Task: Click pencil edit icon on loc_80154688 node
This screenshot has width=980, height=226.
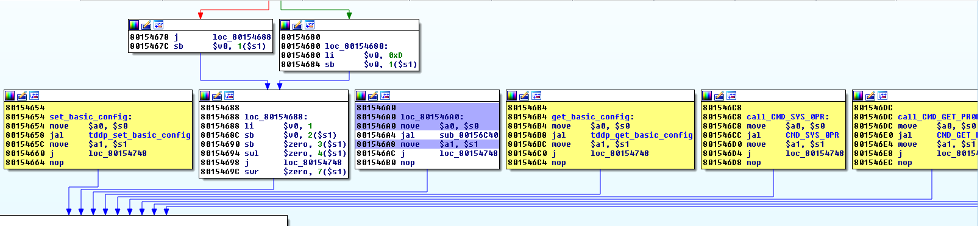Action: (x=217, y=96)
